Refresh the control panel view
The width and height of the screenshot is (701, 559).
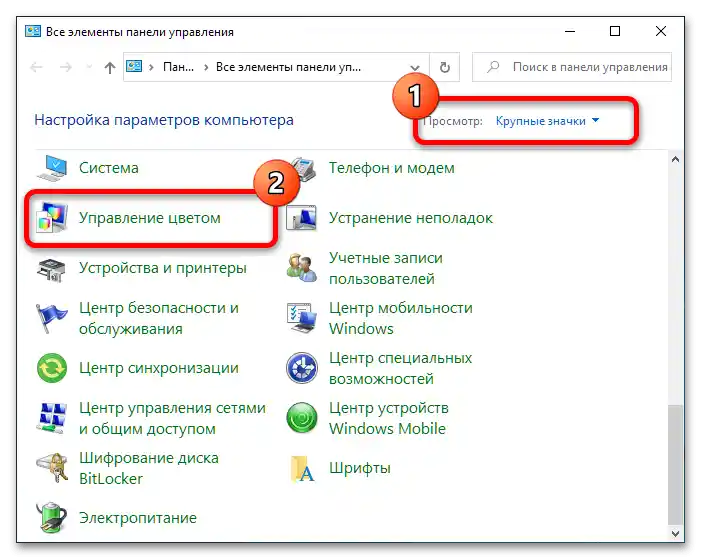click(444, 67)
